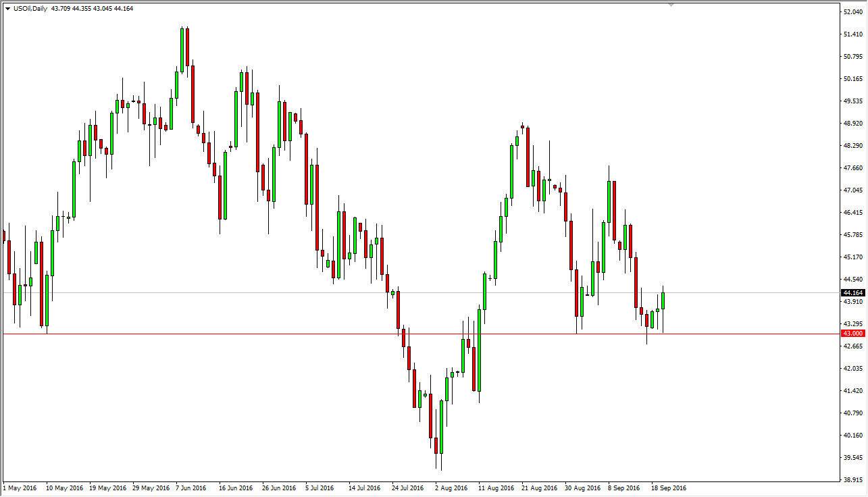This screenshot has width=868, height=497.
Task: Click the 16 Jun 2016 date label
Action: click(236, 488)
